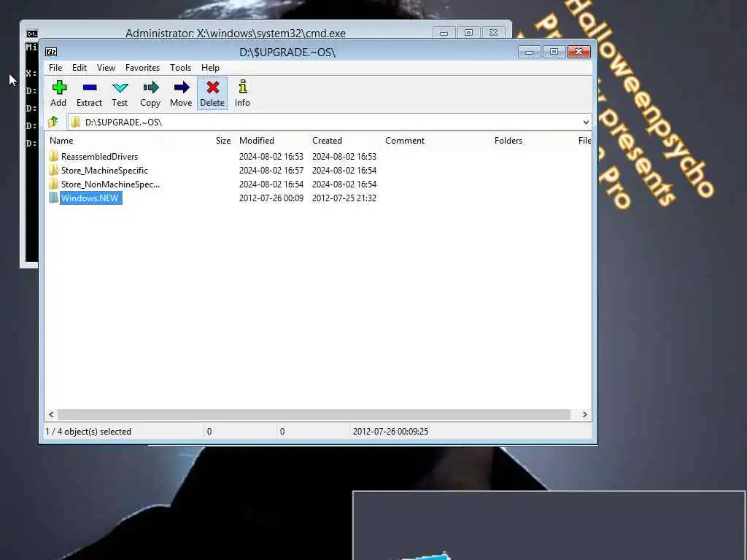Open the File menu
This screenshot has width=747, height=560.
click(x=55, y=68)
